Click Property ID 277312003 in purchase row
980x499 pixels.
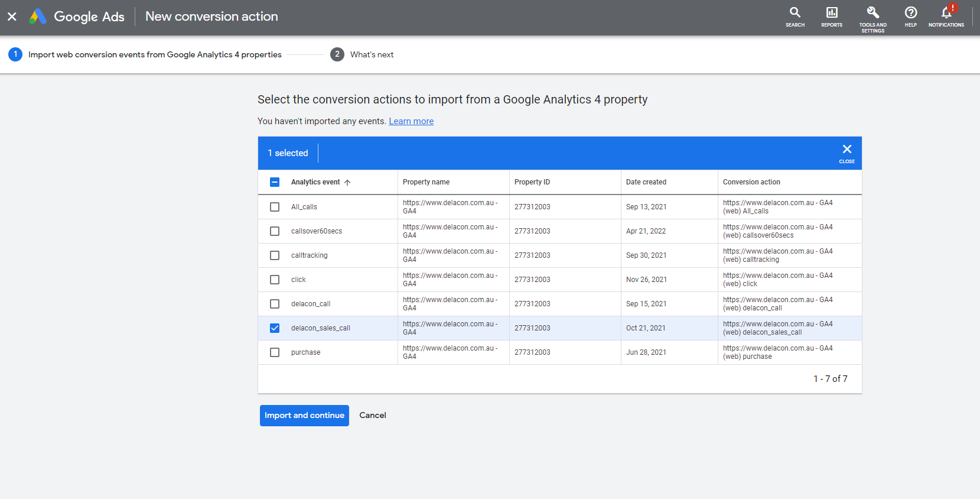[532, 352]
